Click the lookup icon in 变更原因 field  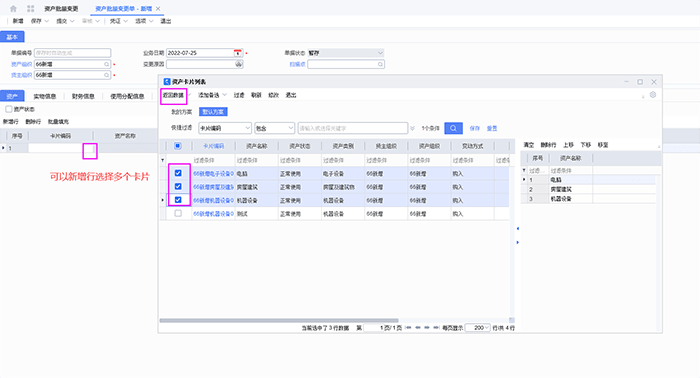[x=239, y=64]
